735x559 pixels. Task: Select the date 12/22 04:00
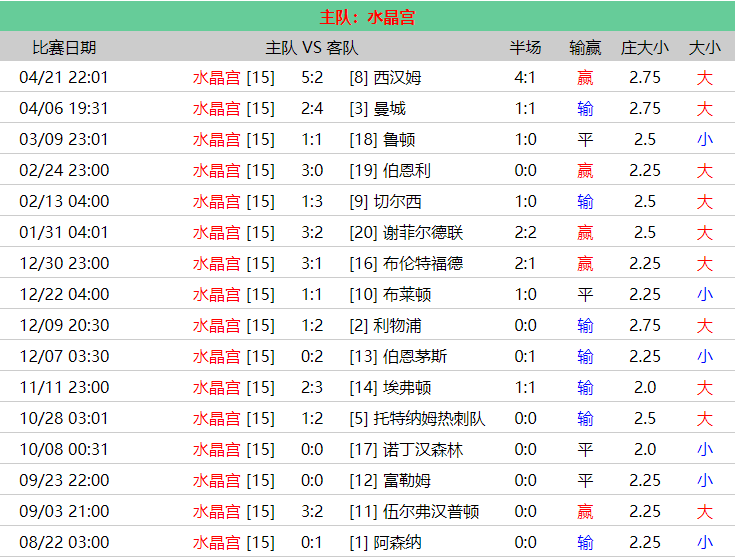tap(64, 294)
